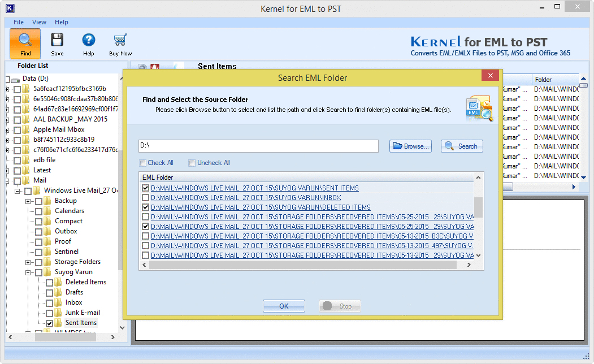Select the Outbox tree item
594x364 pixels.
(x=66, y=231)
